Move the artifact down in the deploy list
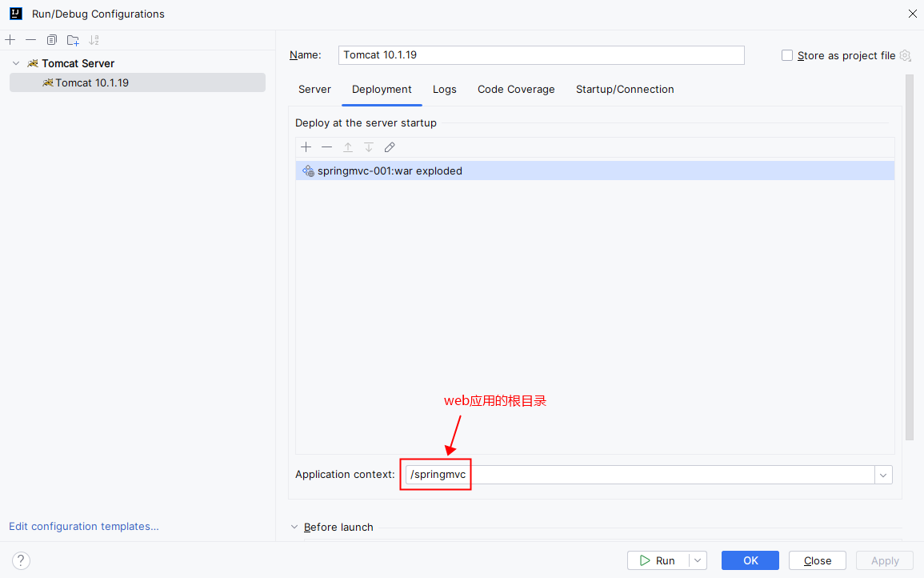Viewport: 924px width, 578px height. [x=369, y=147]
